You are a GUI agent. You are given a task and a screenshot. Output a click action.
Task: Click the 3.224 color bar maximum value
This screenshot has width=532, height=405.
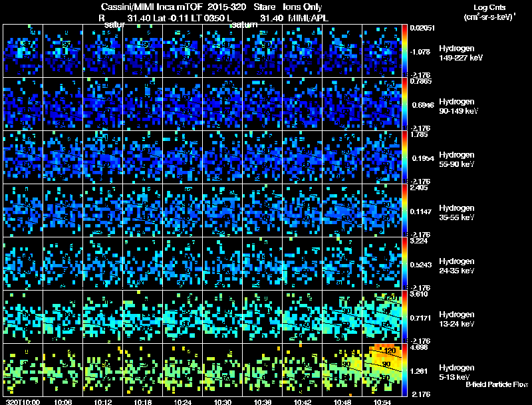click(x=419, y=241)
